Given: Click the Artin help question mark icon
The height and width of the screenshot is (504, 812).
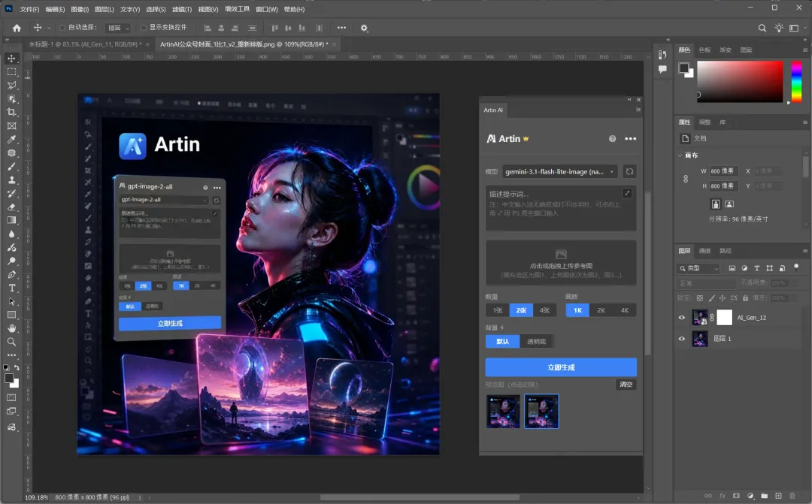Looking at the screenshot, I should tap(612, 139).
